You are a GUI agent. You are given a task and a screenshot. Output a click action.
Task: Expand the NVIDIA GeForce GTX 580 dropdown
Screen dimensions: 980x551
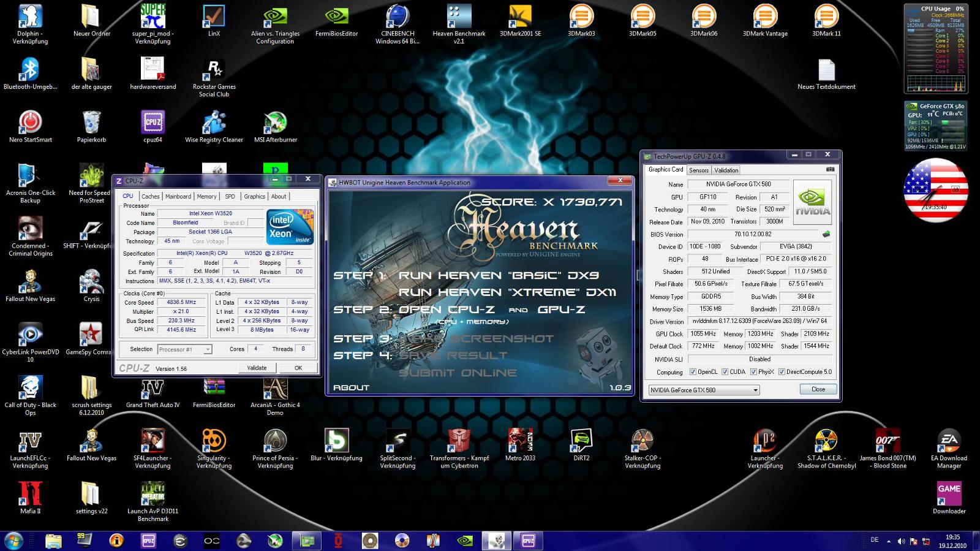pos(704,390)
